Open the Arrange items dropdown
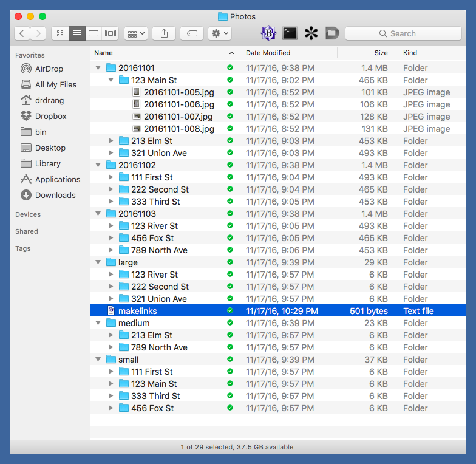The width and height of the screenshot is (476, 464). 135,33
